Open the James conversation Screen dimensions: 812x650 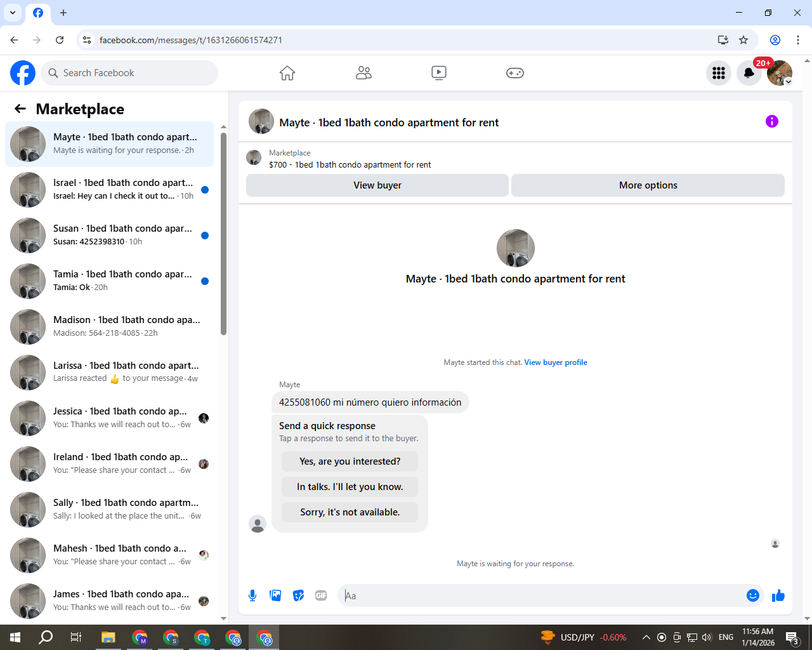109,601
